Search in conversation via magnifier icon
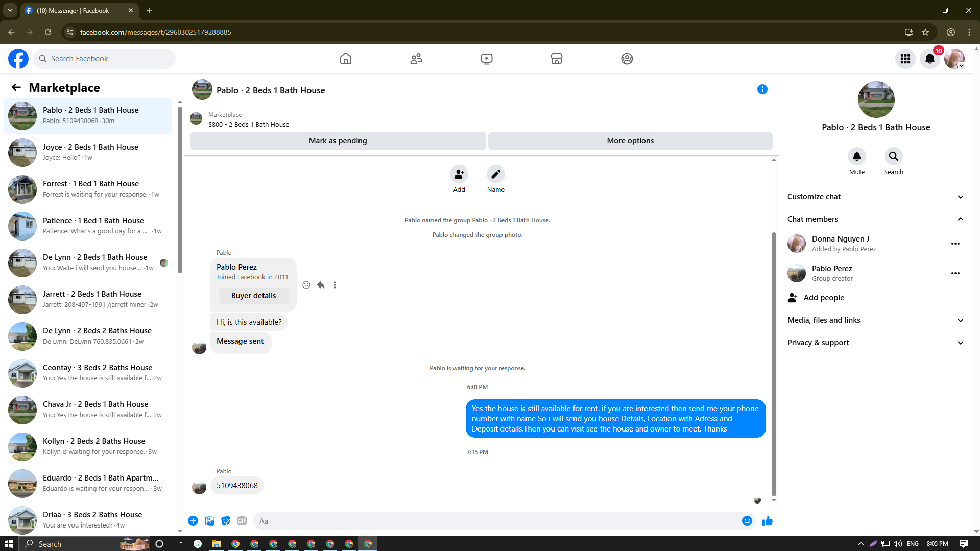980x551 pixels. pos(894,156)
